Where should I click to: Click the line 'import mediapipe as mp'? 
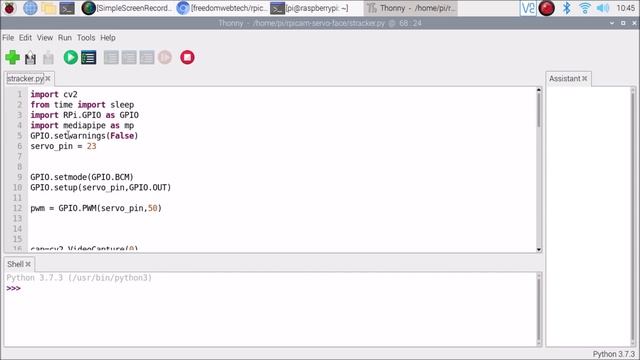click(82, 126)
